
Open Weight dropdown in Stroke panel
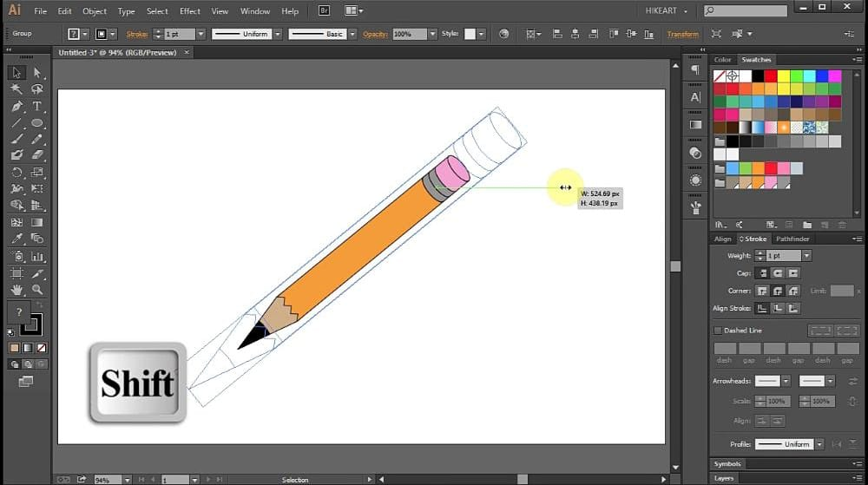tap(806, 255)
